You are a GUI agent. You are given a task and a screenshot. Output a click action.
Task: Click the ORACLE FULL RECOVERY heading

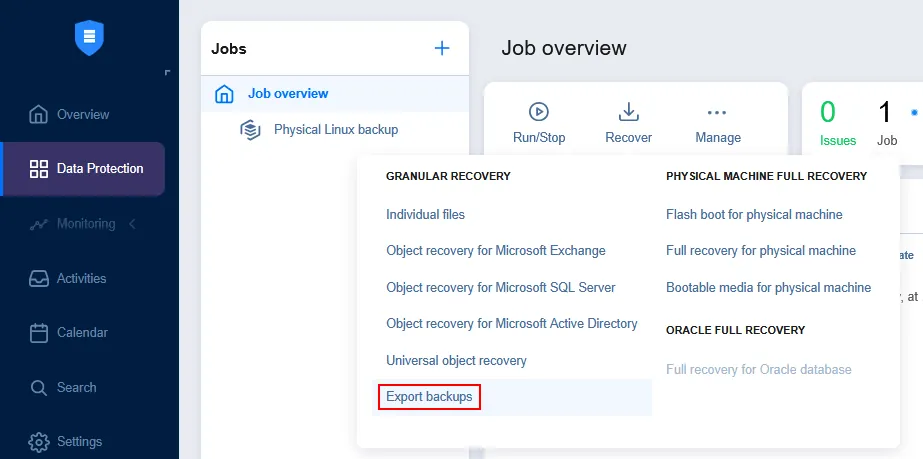coord(736,330)
